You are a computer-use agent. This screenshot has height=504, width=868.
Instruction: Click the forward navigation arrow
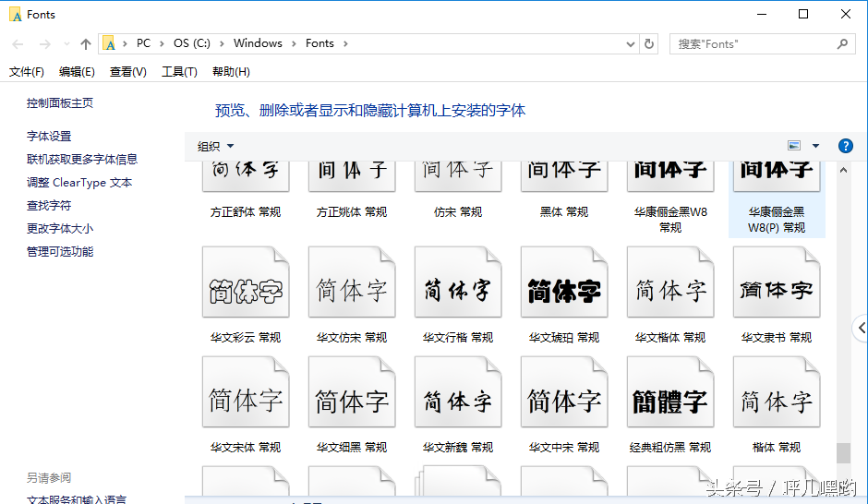(45, 43)
